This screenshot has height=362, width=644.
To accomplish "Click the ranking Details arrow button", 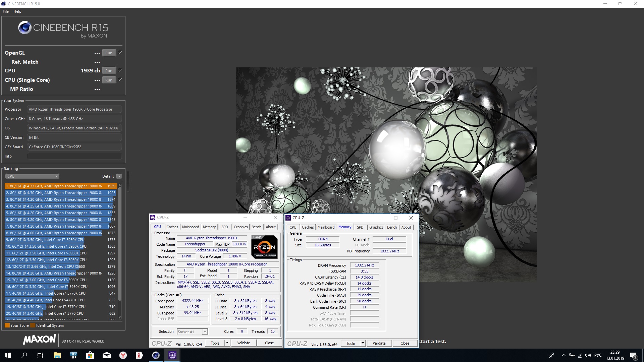I will click(119, 176).
